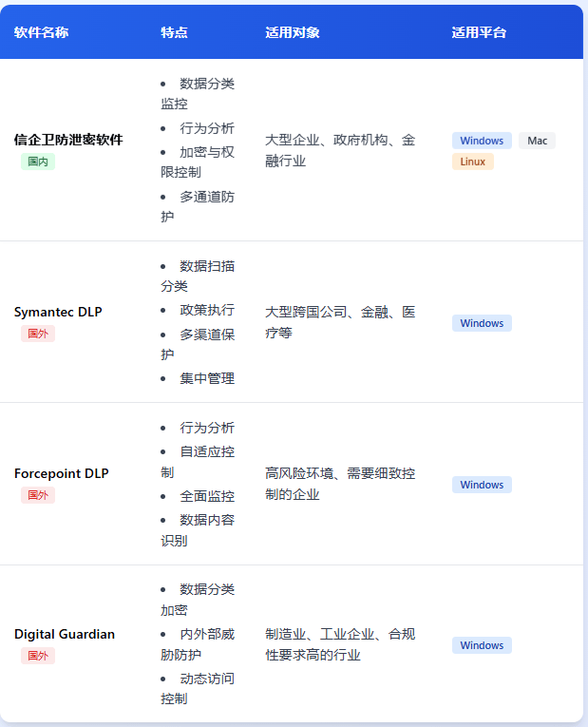Click Windows badge in Symantec DLP row
The image size is (588, 727).
(x=482, y=323)
